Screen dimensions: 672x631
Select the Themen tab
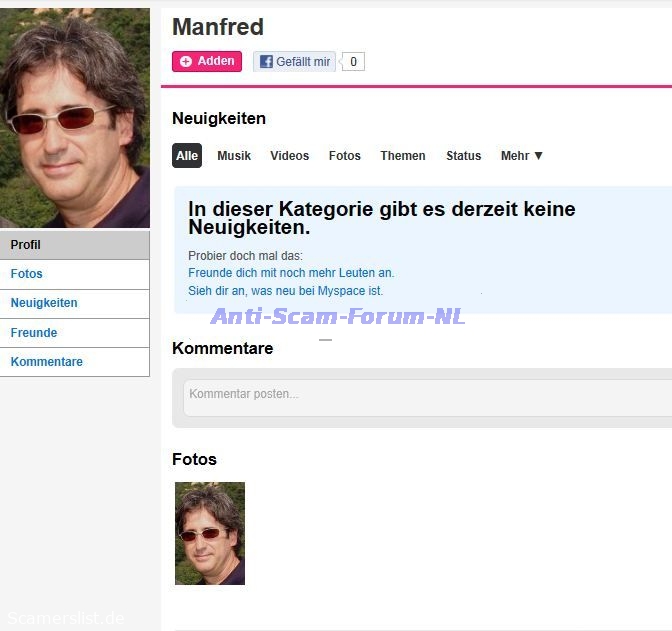click(x=403, y=156)
